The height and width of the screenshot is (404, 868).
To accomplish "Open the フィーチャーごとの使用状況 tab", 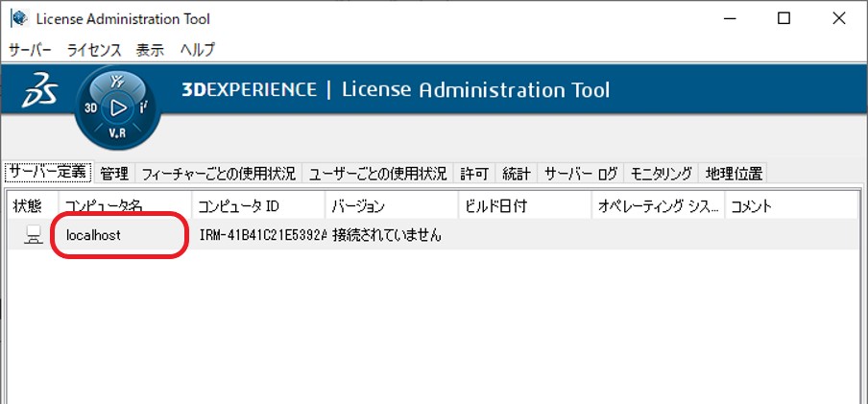I will (x=218, y=174).
